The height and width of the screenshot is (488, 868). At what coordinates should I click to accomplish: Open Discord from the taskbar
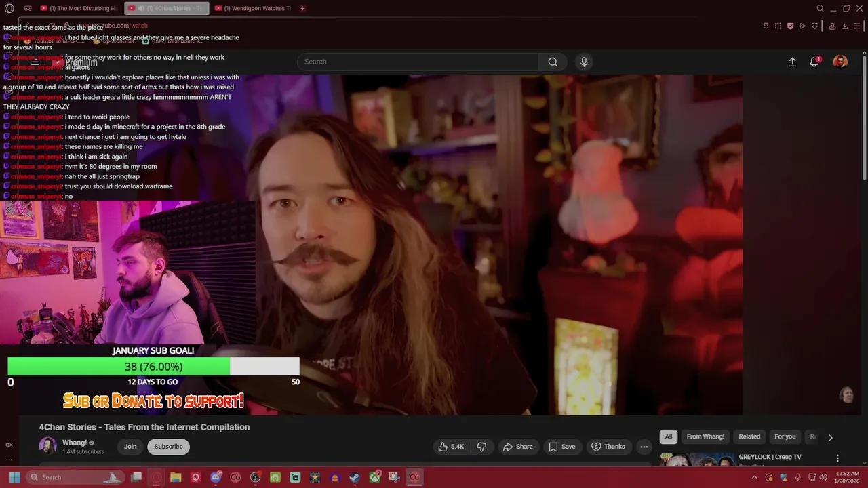point(216,477)
